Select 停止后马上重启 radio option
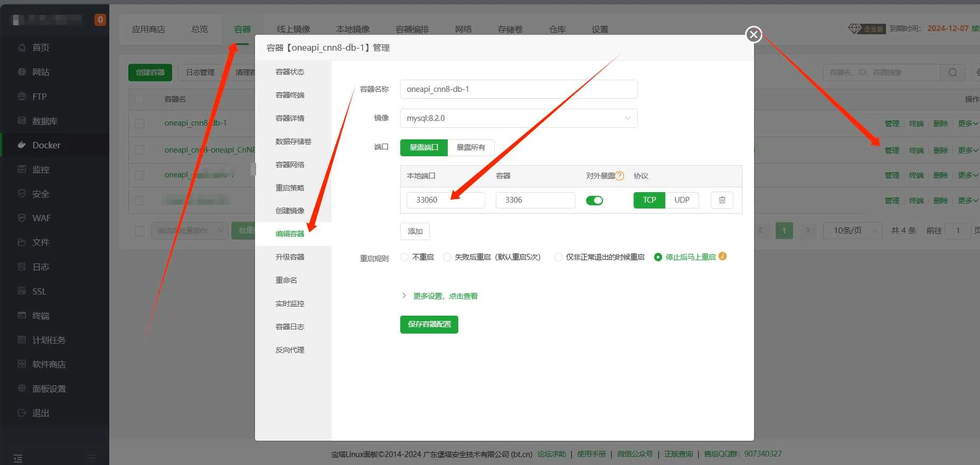Screen dimensions: 980x465 [658, 257]
